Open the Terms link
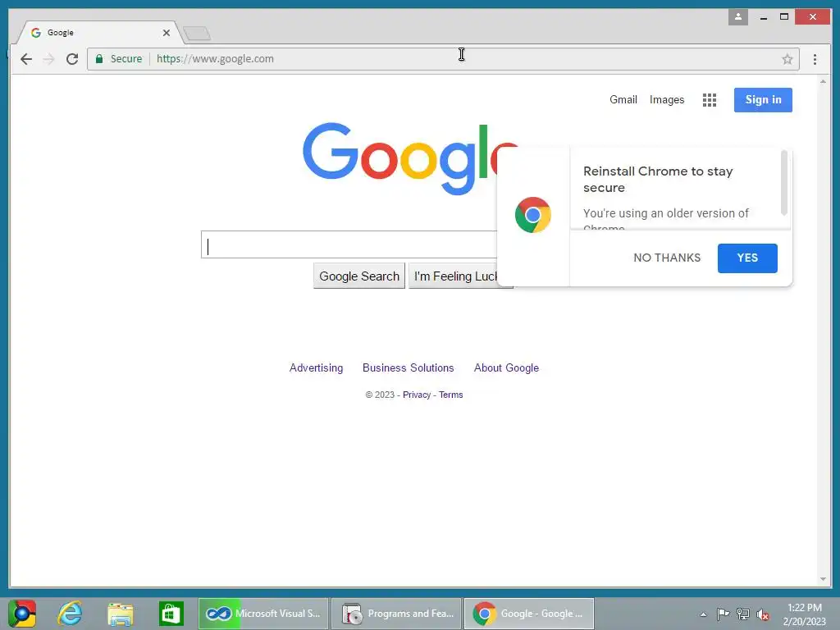Viewport: 840px width, 630px height. [x=450, y=395]
